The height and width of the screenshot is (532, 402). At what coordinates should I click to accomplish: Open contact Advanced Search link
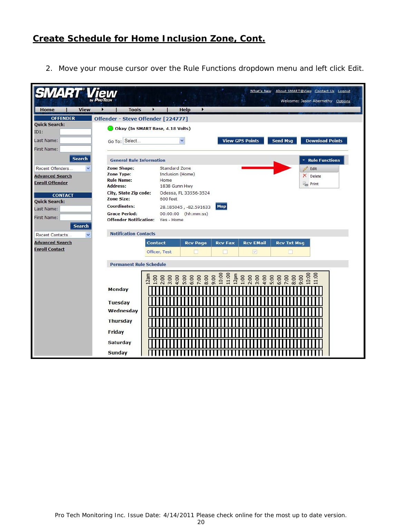click(x=53, y=243)
